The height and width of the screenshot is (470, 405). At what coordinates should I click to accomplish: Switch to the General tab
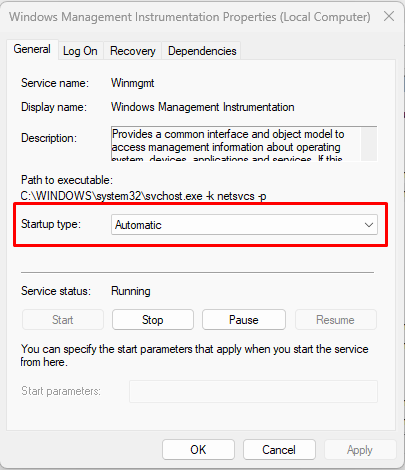coord(32,49)
